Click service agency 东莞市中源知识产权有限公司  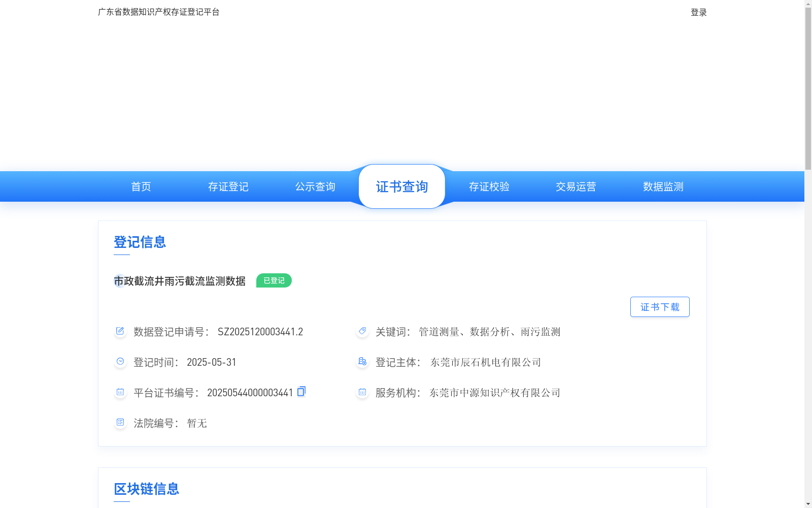[x=495, y=393]
